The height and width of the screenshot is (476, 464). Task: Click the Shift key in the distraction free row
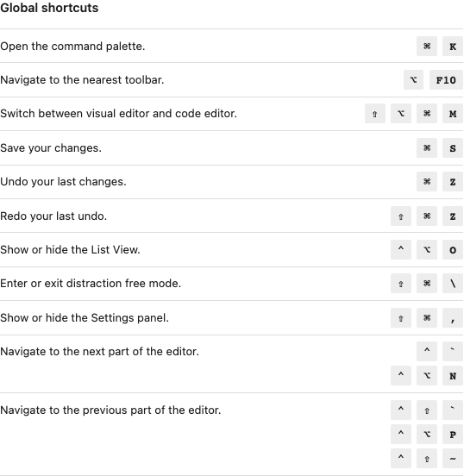(401, 283)
